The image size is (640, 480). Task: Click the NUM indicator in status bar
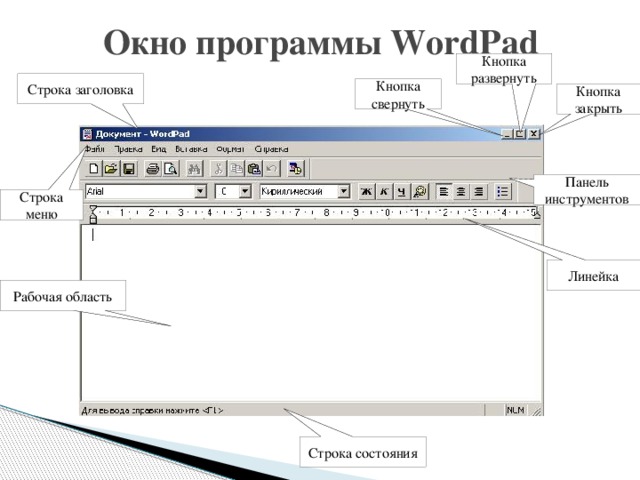click(x=516, y=410)
